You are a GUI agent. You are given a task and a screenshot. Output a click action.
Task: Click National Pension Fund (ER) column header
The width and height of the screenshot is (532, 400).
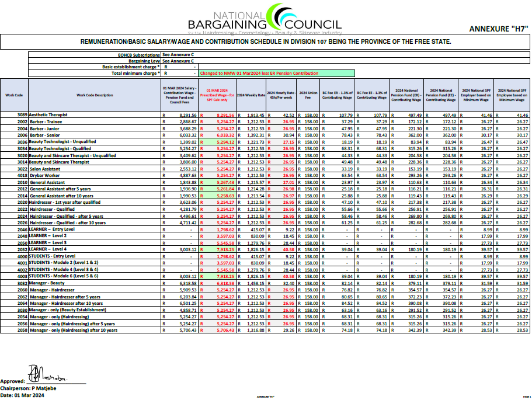pyautogui.click(x=406, y=95)
